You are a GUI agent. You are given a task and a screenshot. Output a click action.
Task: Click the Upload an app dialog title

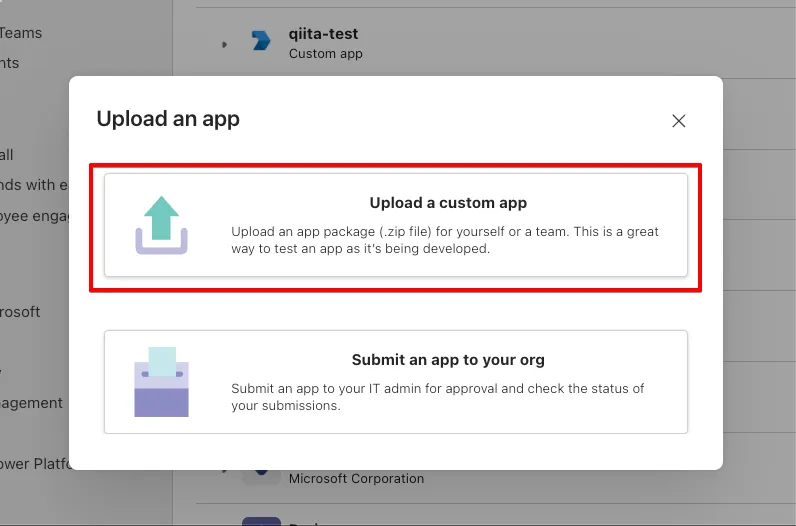pyautogui.click(x=168, y=119)
